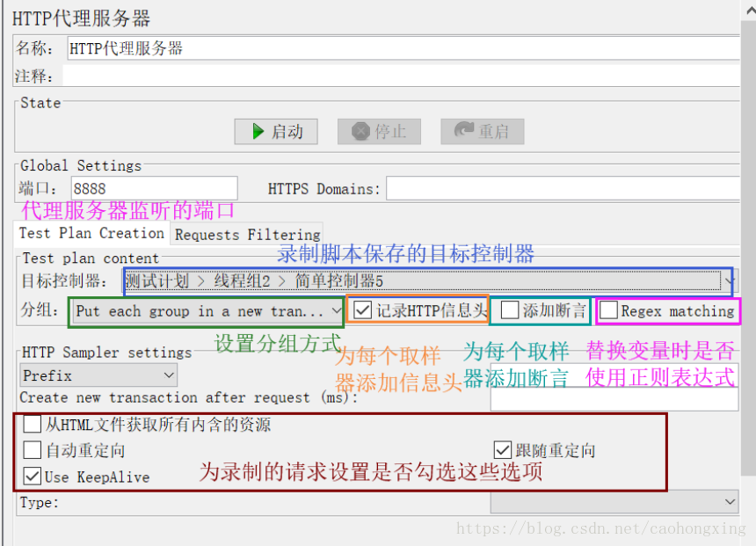Click the 重启 restart button
This screenshot has width=756, height=546.
(x=482, y=132)
